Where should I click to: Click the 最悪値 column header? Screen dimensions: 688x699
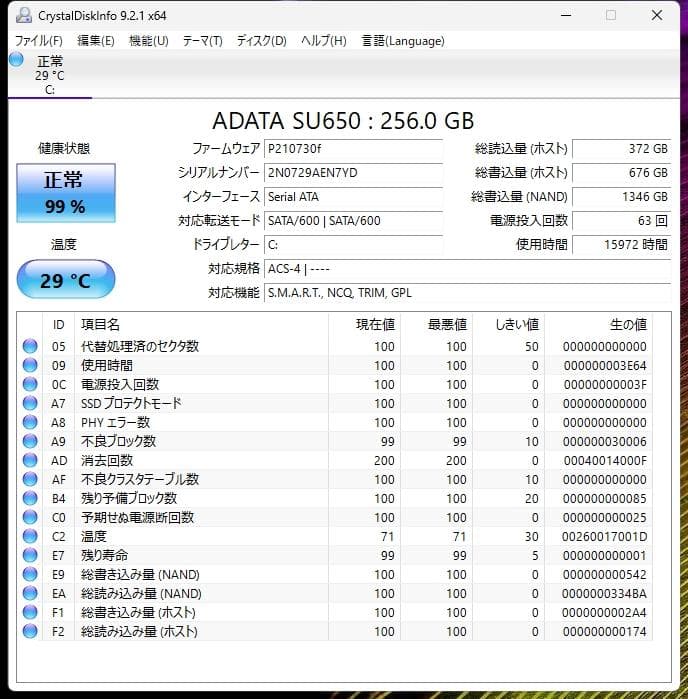437,325
